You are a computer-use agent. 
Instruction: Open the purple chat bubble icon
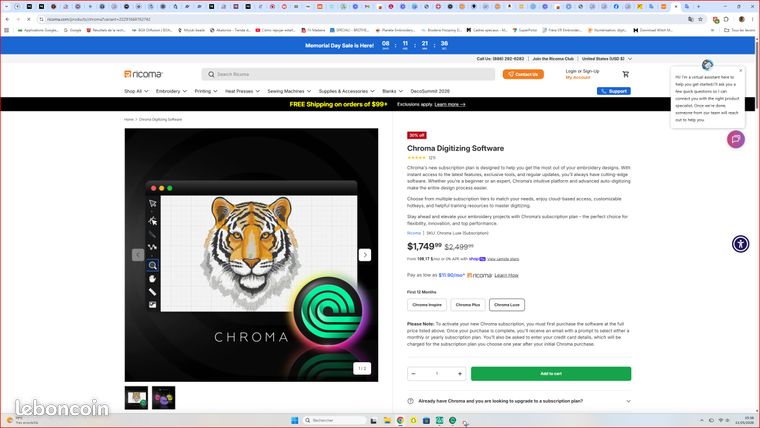pos(735,139)
